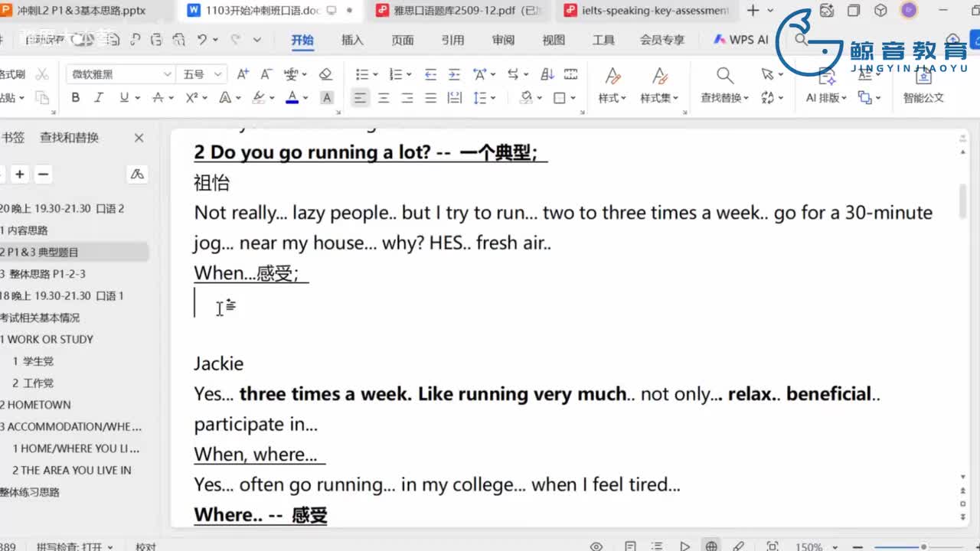Toggle character shading icon
Screen dimensions: 980x551
click(x=327, y=98)
